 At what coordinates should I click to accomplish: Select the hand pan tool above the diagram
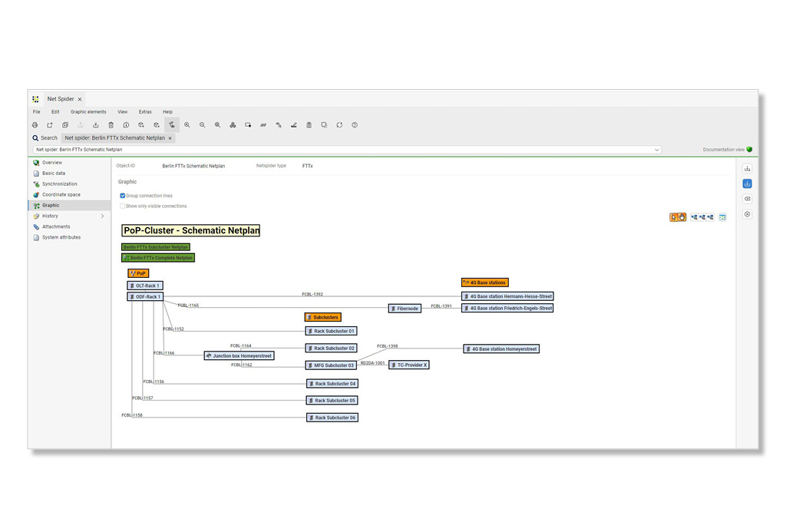pos(682,217)
